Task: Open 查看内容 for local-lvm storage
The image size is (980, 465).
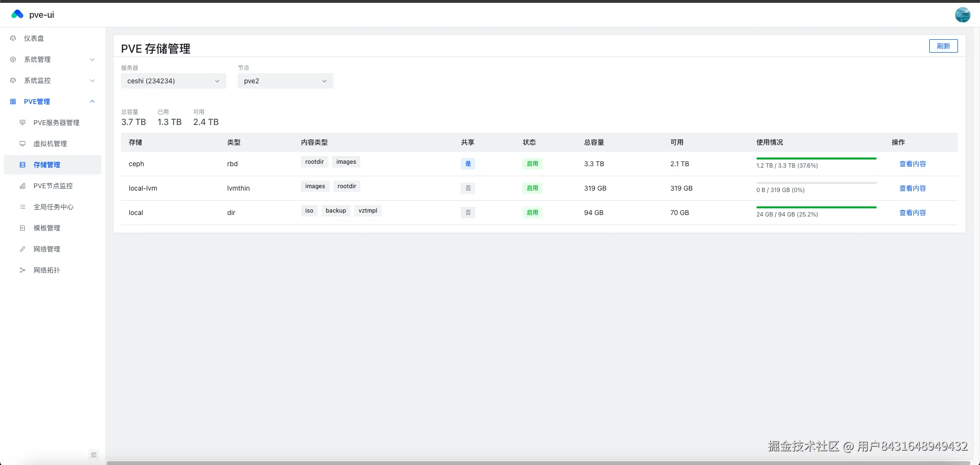Action: pos(913,188)
